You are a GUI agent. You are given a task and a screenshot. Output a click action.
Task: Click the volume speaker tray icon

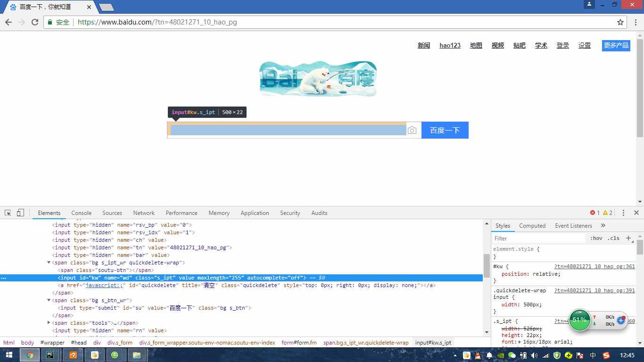tap(534, 355)
